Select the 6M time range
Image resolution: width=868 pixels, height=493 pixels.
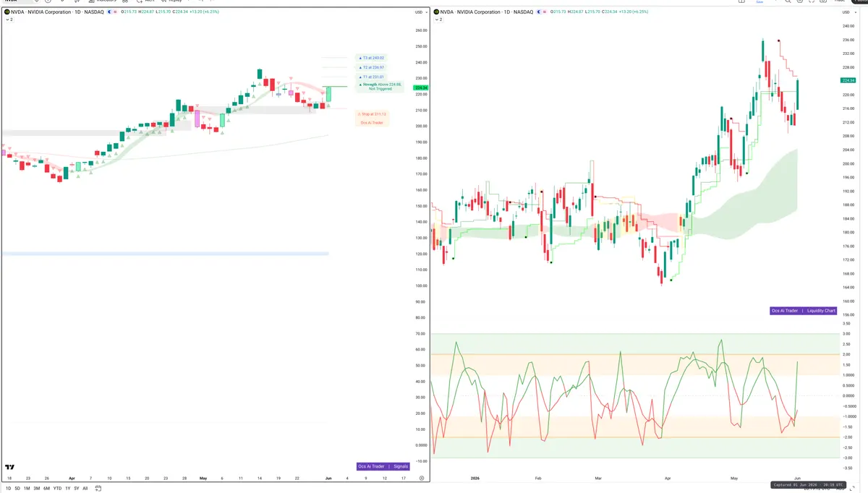46,489
